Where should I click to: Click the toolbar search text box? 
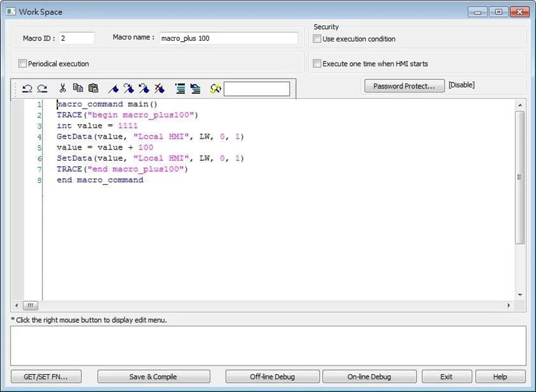pyautogui.click(x=257, y=89)
